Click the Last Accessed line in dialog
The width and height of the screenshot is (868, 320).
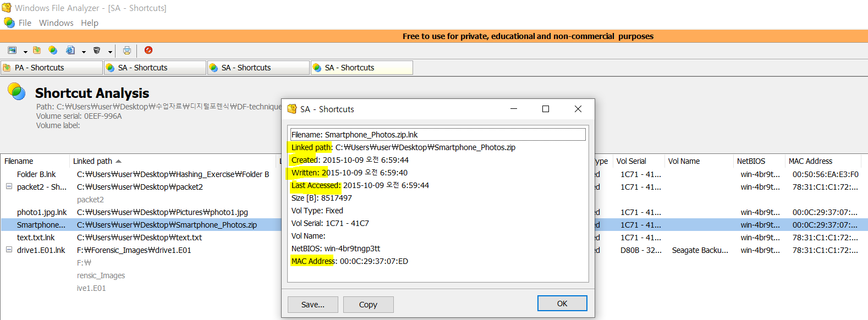point(360,185)
